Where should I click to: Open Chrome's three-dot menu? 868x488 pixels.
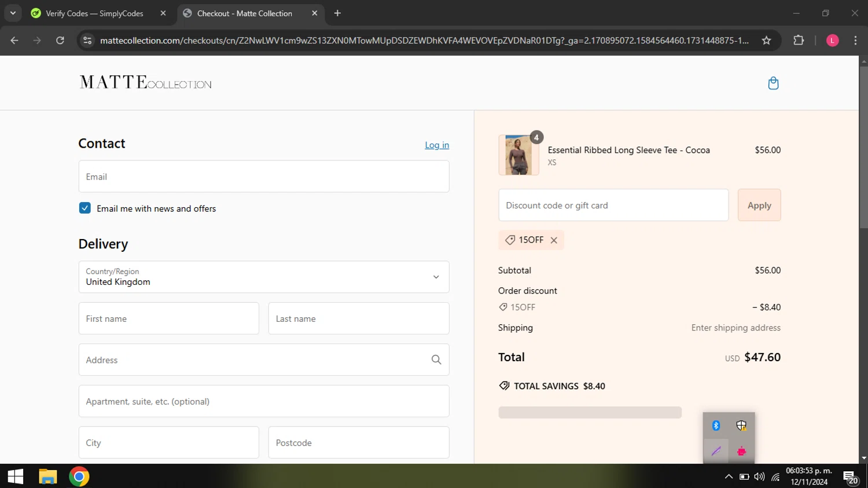tap(855, 41)
